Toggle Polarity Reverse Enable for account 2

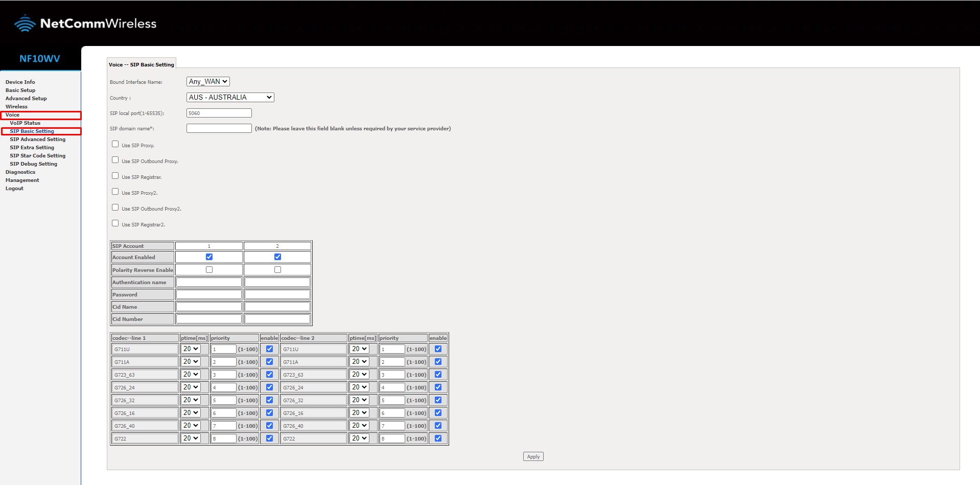(277, 269)
